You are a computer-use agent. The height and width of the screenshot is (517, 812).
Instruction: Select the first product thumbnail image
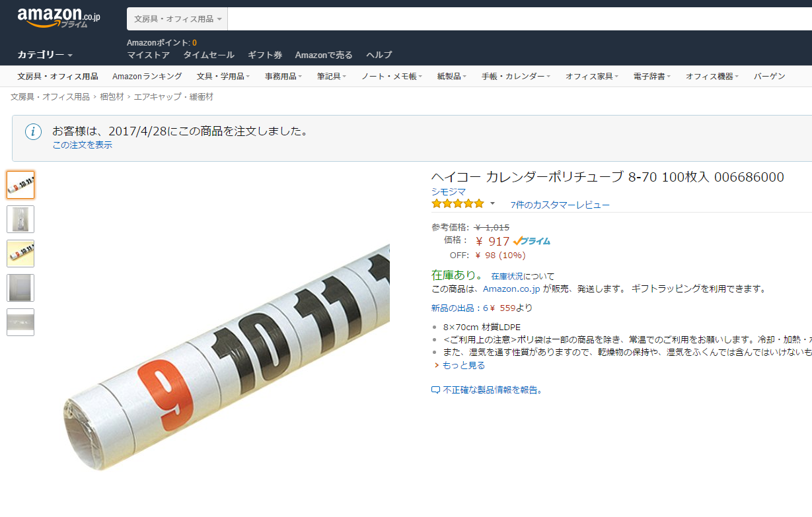point(20,185)
